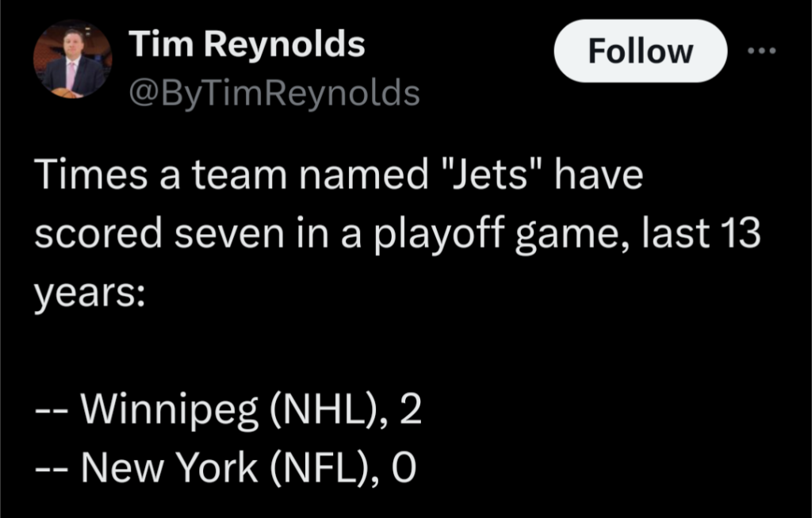This screenshot has width=812, height=518.
Task: Click the "(NFL)" league label
Action: tap(317, 468)
